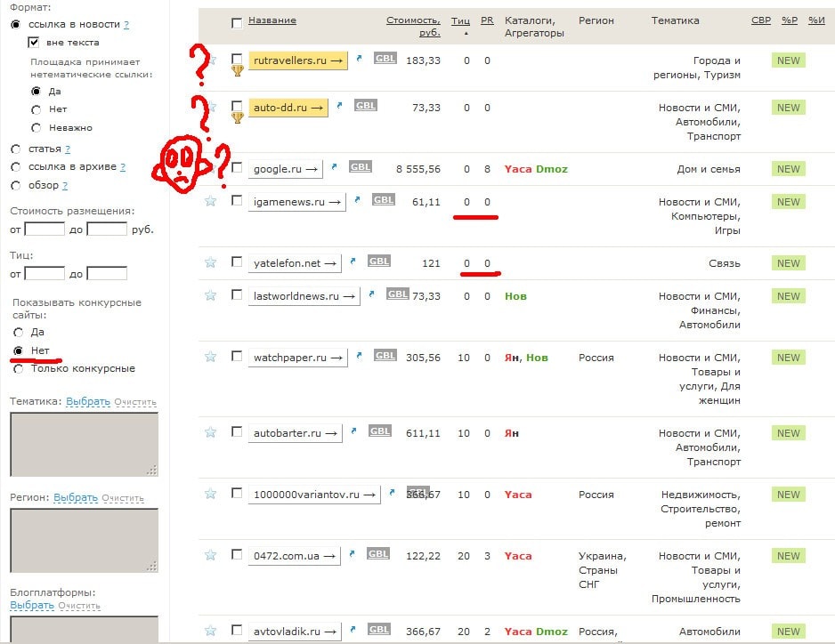Tick the select-all checkbox in header
Viewport: 835px width, 644px height.
click(x=237, y=23)
